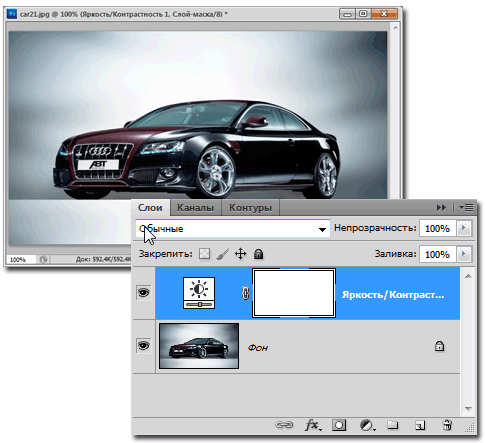Delete layer trash icon
The height and width of the screenshot is (443, 485).
coord(447,425)
